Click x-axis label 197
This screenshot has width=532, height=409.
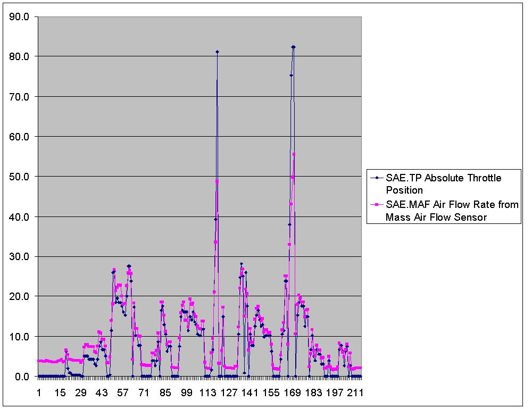pyautogui.click(x=335, y=393)
